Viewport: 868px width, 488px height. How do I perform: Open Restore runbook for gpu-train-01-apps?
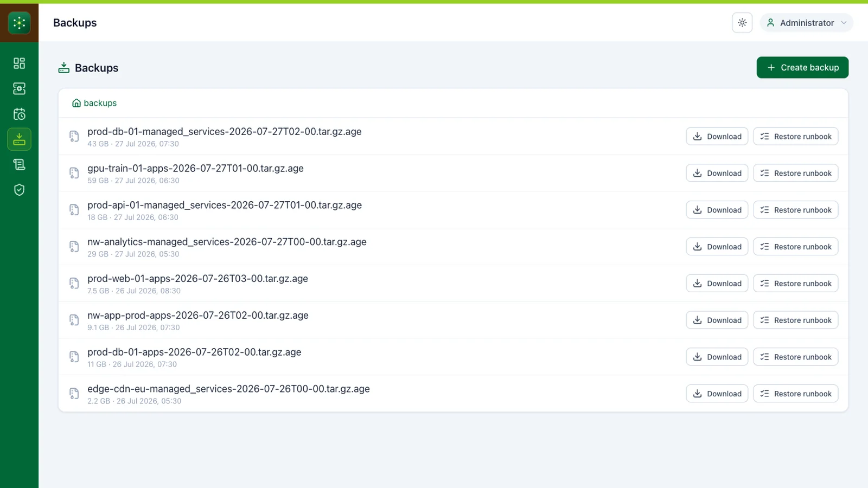[796, 174]
